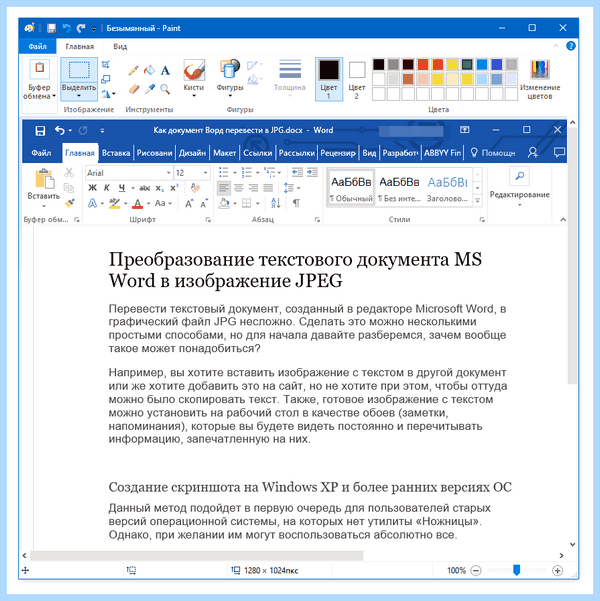The height and width of the screenshot is (601, 600).
Task: Open the Вставка tab in Word
Action: (116, 153)
